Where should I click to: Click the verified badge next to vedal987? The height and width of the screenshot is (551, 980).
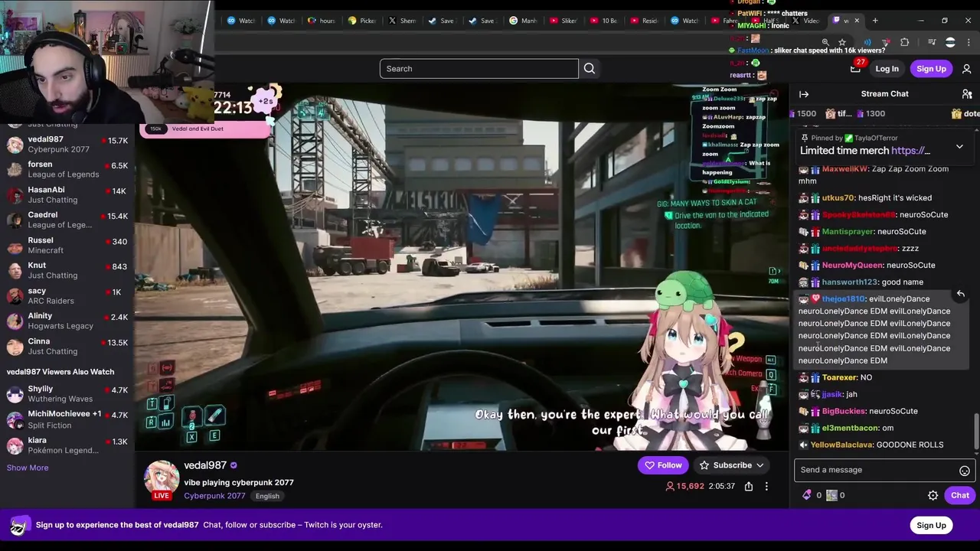coord(234,465)
